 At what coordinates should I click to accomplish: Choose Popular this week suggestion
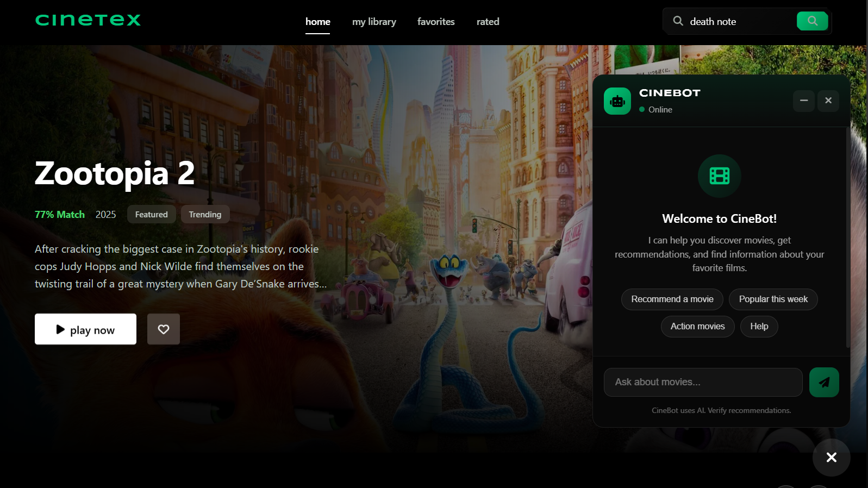[x=773, y=299]
